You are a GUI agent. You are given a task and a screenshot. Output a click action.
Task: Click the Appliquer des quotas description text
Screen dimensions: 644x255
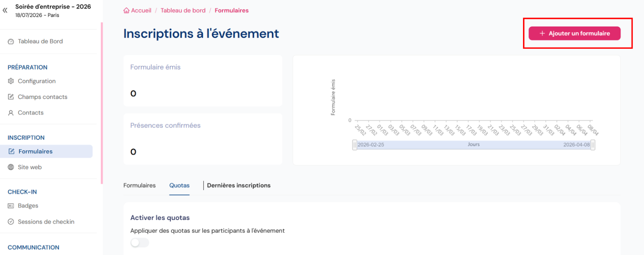coord(207,231)
